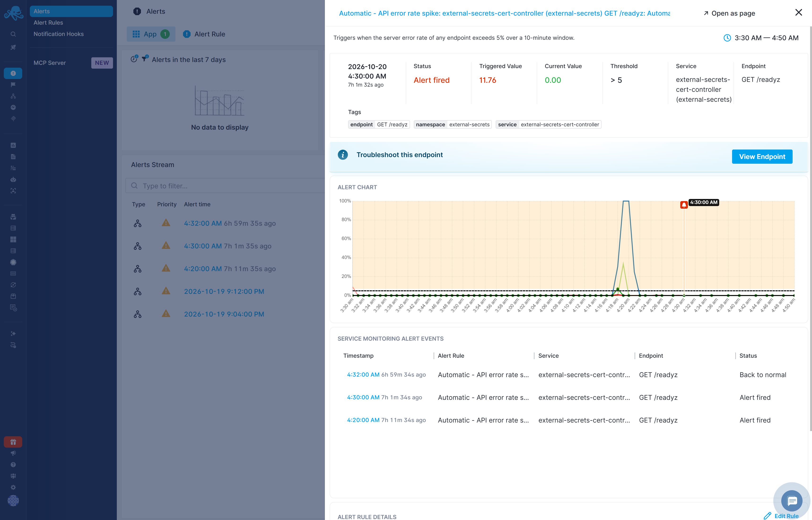Select the 3:30 AM — 4:50 AM time range
Image resolution: width=812 pixels, height=520 pixels.
(761, 38)
